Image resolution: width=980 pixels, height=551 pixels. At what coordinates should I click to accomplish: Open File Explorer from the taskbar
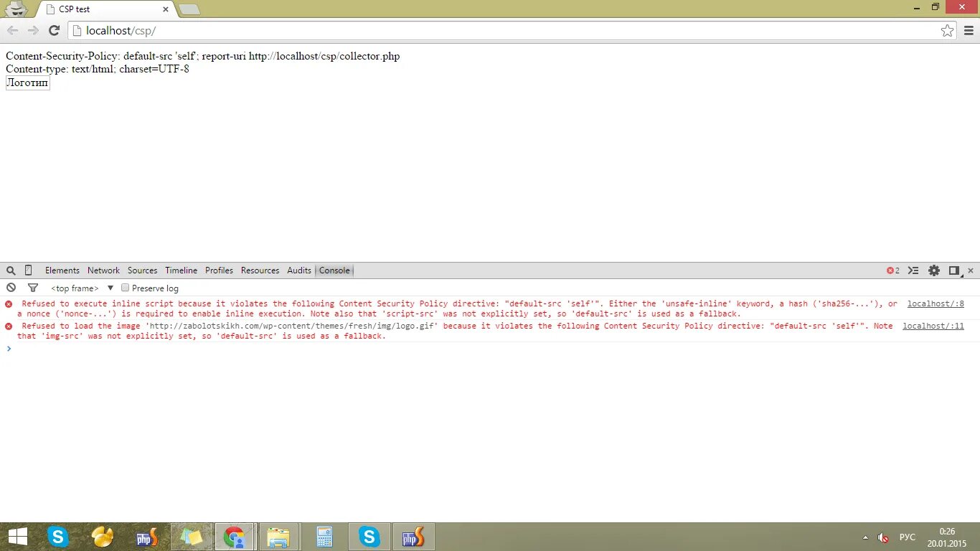(278, 537)
